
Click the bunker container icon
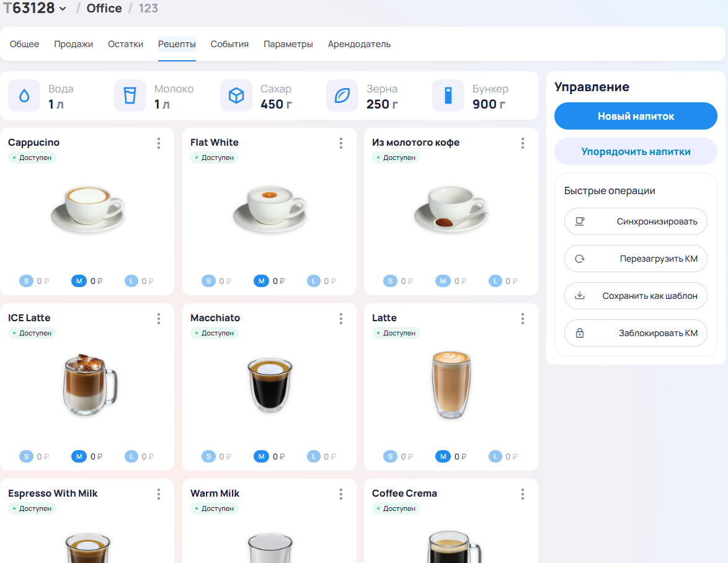(448, 96)
